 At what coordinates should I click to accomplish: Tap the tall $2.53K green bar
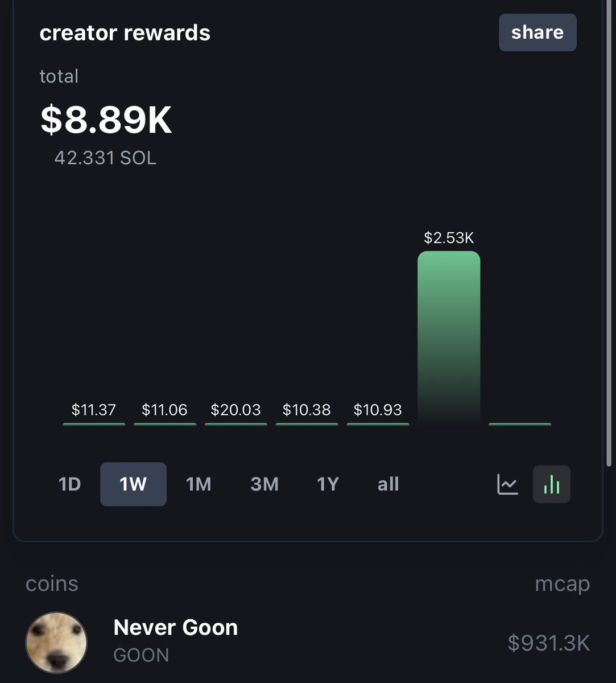click(x=449, y=338)
